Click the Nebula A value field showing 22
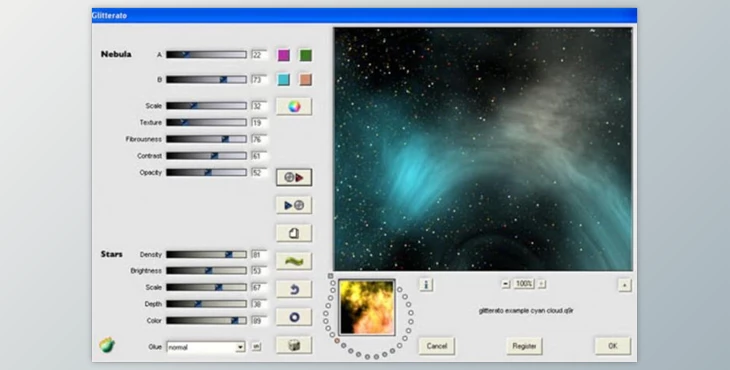The width and height of the screenshot is (730, 370). 259,55
